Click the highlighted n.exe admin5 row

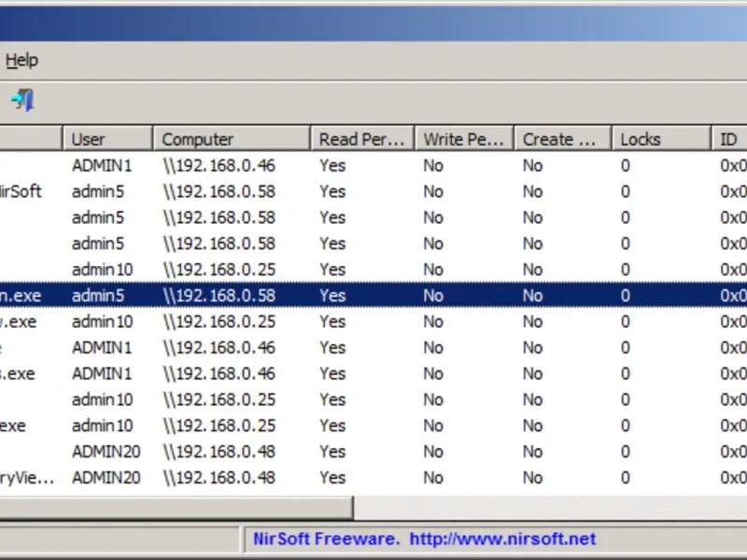coord(96,296)
